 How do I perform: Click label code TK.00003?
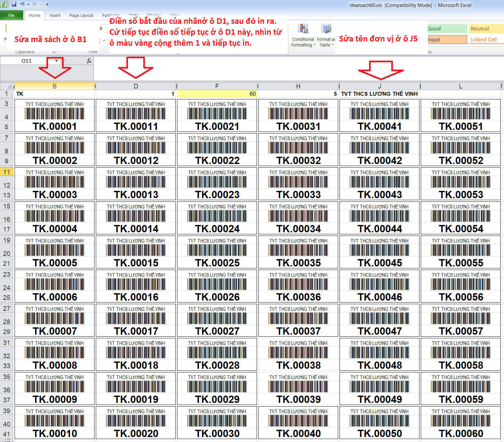pos(55,194)
